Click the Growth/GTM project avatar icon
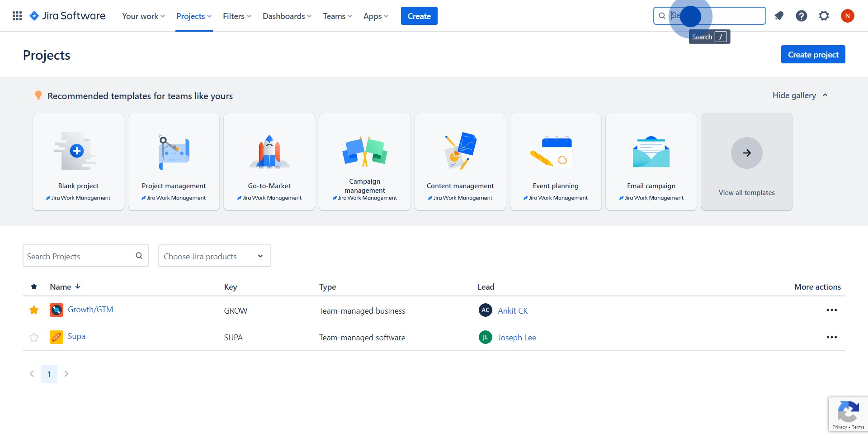This screenshot has width=868, height=439. click(x=57, y=310)
